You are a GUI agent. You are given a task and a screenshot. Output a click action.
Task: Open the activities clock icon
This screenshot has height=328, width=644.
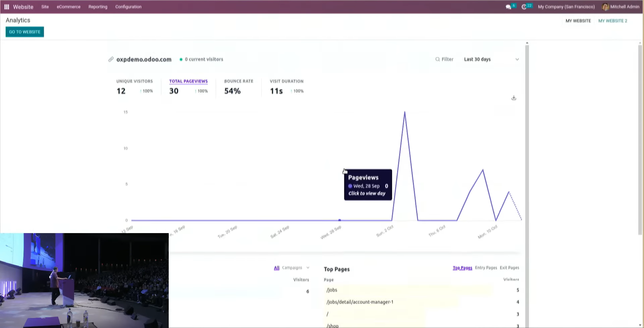pyautogui.click(x=524, y=7)
